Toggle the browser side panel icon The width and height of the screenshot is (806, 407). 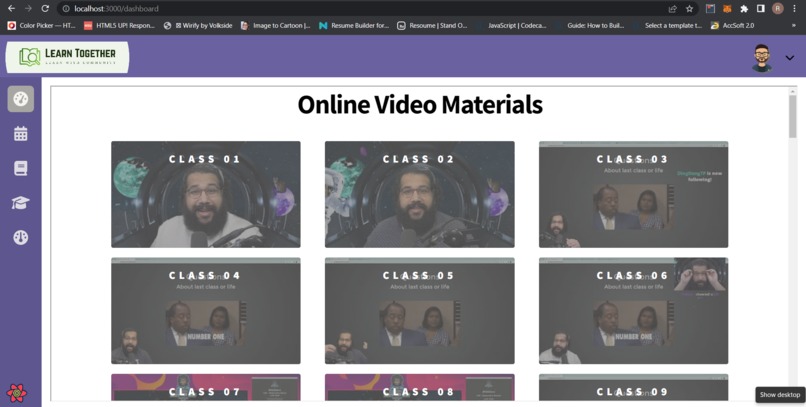tap(761, 9)
